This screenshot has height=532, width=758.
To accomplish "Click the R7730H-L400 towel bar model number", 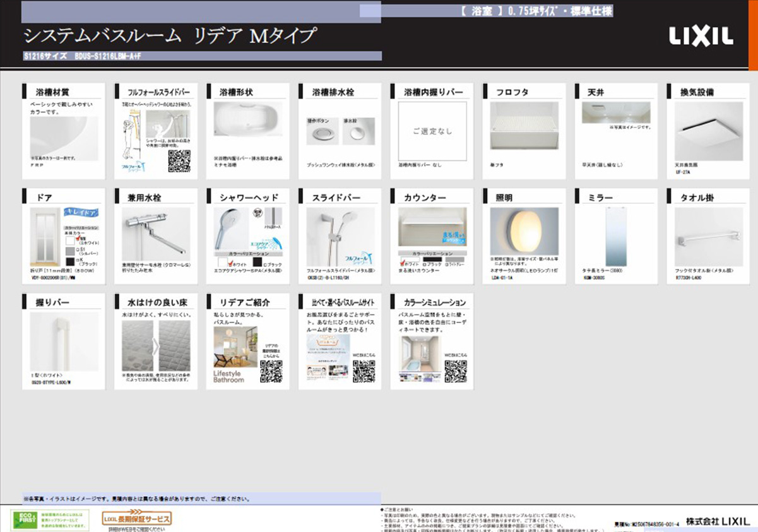I will tap(689, 276).
